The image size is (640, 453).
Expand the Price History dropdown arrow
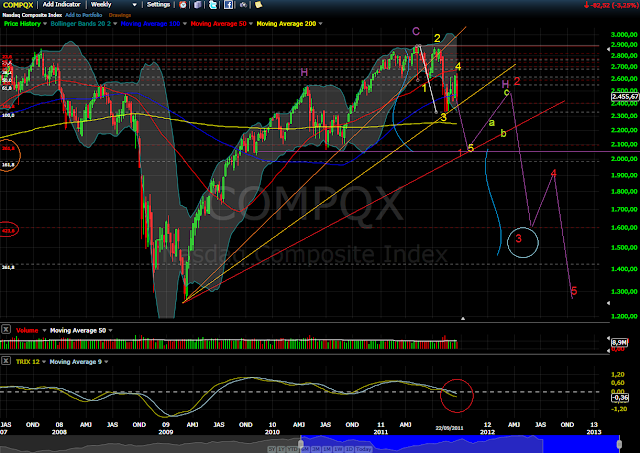pos(45,24)
